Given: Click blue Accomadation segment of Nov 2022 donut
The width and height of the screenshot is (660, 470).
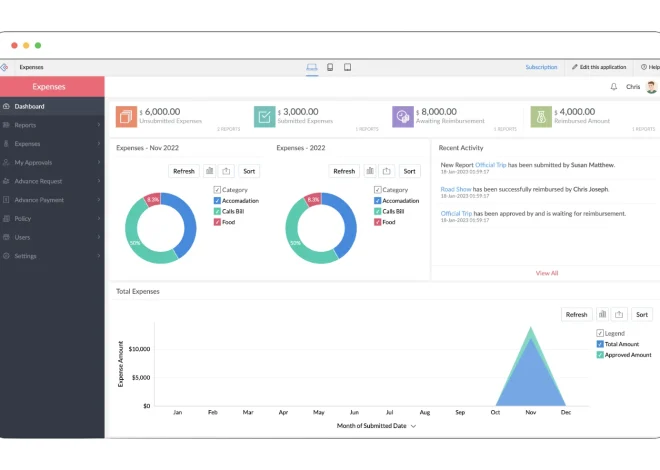Looking at the screenshot, I should 188,225.
